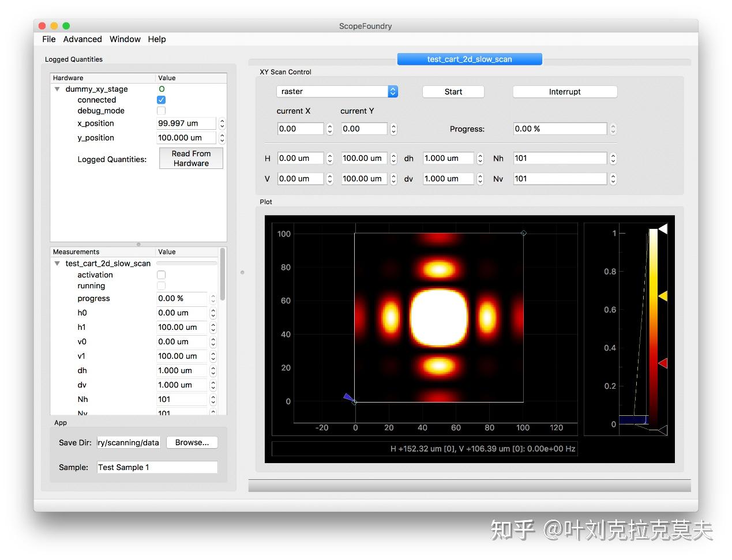Collapse the test_cart_2d_slow_scan tree node
This screenshot has width=732, height=560.
point(57,264)
